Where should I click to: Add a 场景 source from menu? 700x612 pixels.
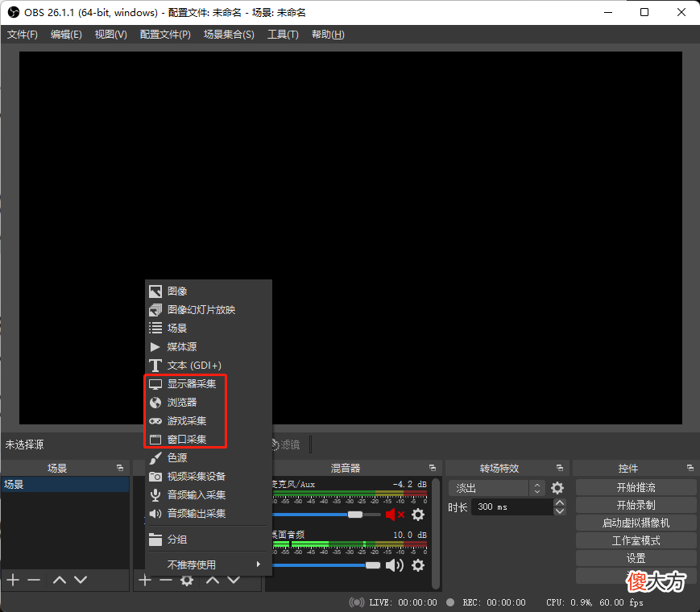point(209,328)
